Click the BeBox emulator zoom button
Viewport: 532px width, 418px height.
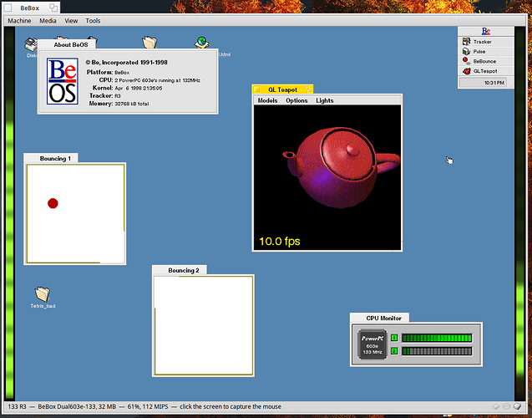pos(53,8)
